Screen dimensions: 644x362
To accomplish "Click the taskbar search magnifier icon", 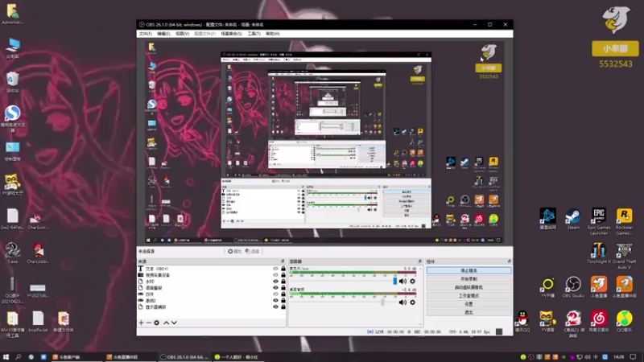I will coord(18,356).
